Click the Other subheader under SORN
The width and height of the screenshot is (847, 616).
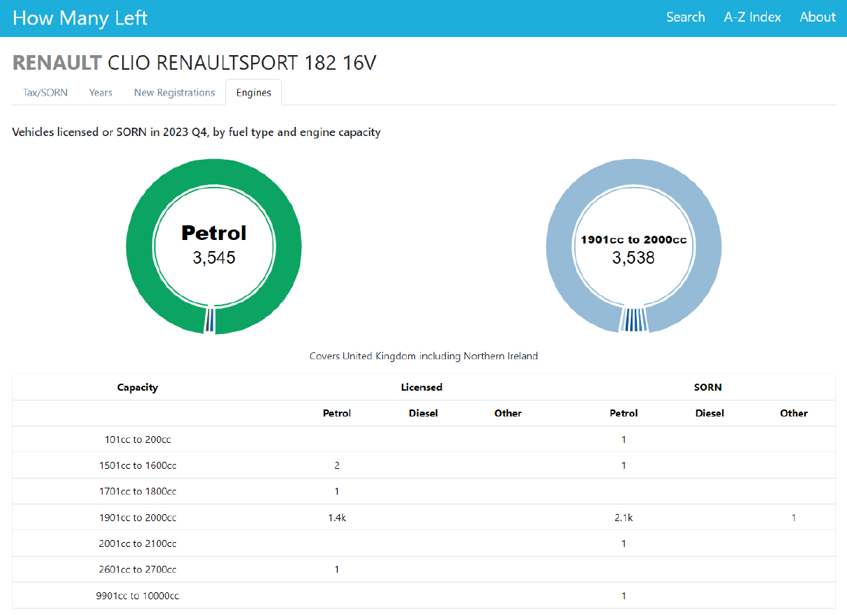(794, 413)
